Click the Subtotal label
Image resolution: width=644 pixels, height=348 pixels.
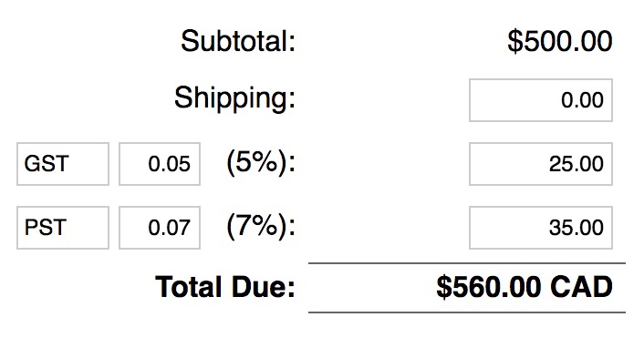point(238,41)
